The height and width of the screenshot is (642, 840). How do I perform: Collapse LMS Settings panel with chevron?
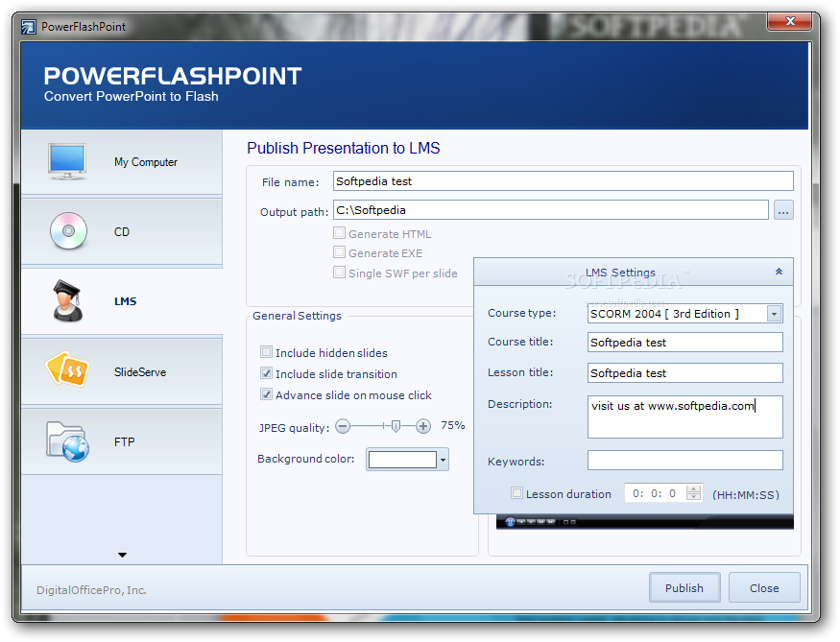pyautogui.click(x=779, y=272)
